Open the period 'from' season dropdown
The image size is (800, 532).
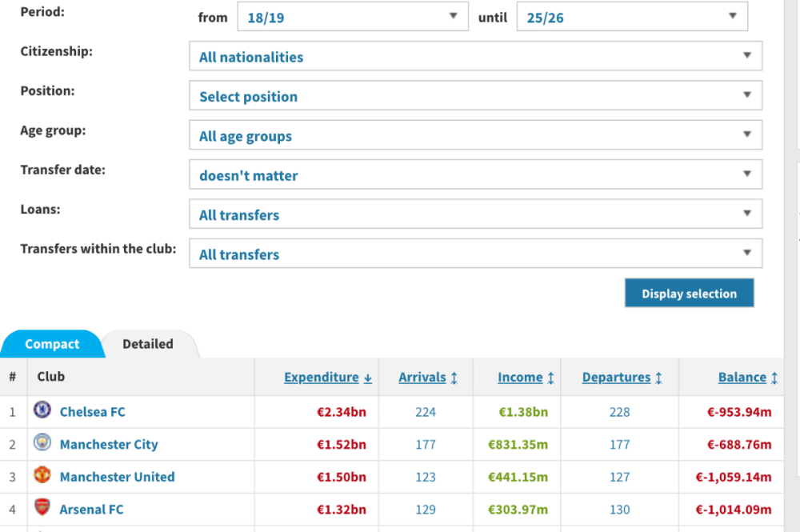(352, 18)
